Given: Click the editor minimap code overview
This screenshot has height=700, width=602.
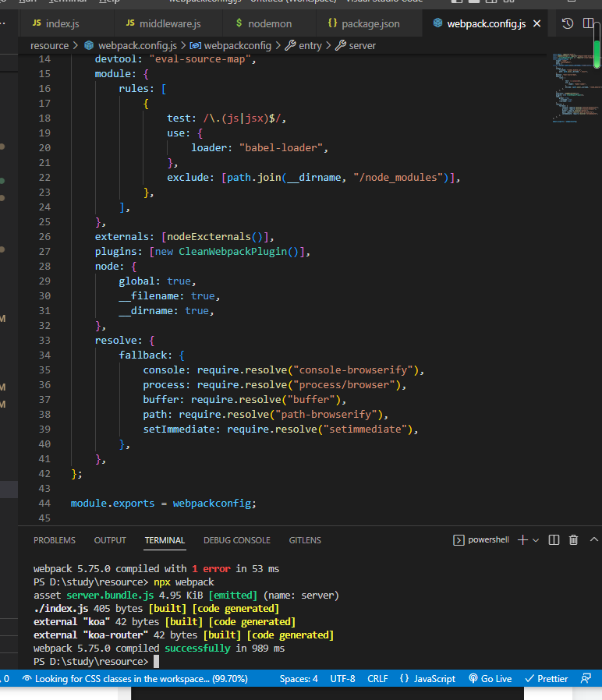Looking at the screenshot, I should (573, 86).
